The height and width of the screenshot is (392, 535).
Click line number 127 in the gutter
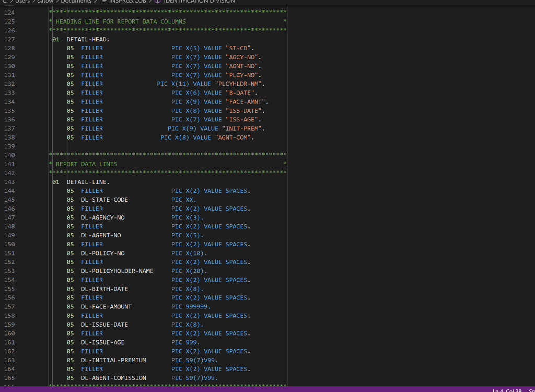[9, 39]
